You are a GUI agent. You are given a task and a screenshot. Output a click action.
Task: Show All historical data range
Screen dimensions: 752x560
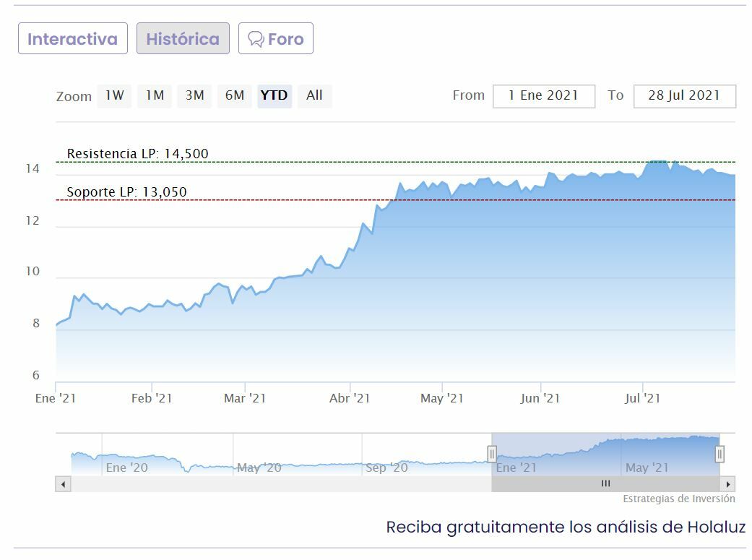coord(314,95)
